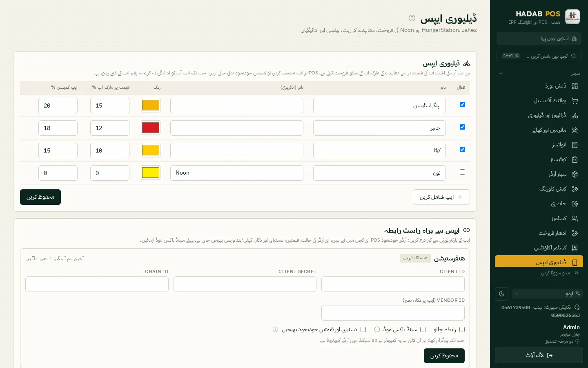
Task: Open the color swatch in the Noon row
Action: click(x=151, y=173)
